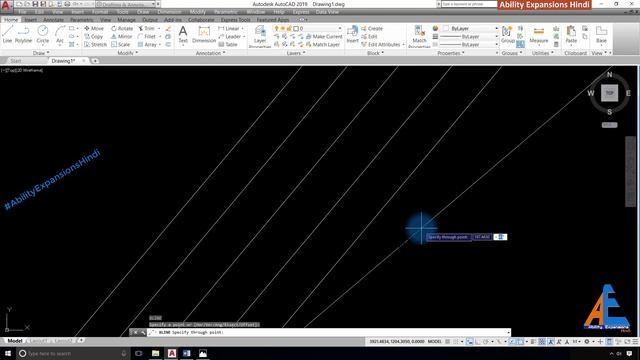Viewport: 640px width, 360px height.
Task: Activate the Mirror command
Action: [121, 36]
